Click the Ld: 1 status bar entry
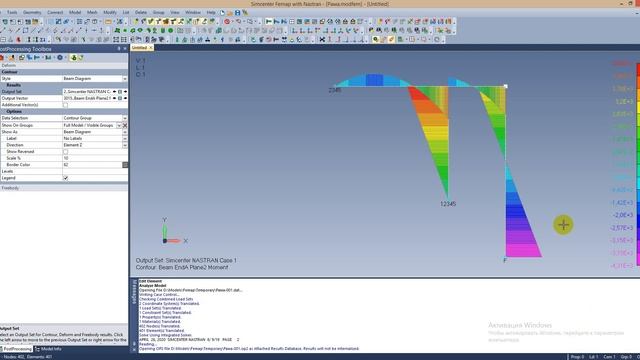640x360 pixels. coord(593,357)
